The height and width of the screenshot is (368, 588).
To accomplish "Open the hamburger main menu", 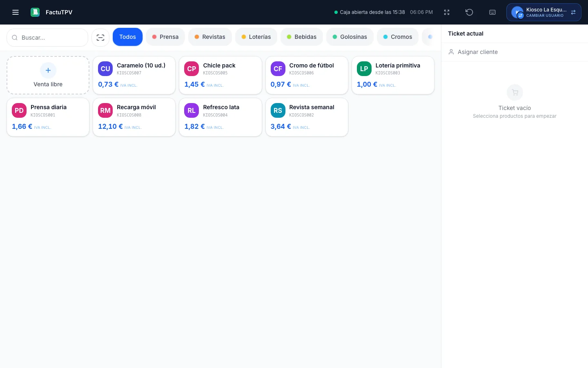I will 16,12.
